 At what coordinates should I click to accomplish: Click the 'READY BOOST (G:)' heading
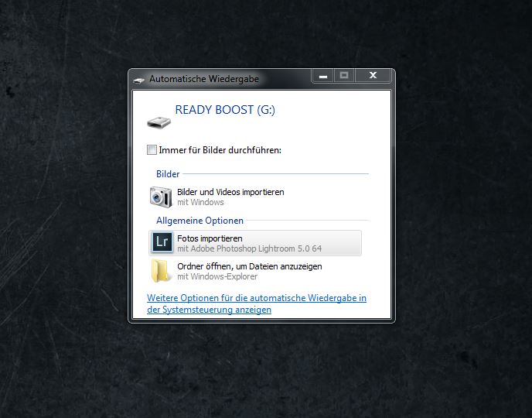point(225,110)
